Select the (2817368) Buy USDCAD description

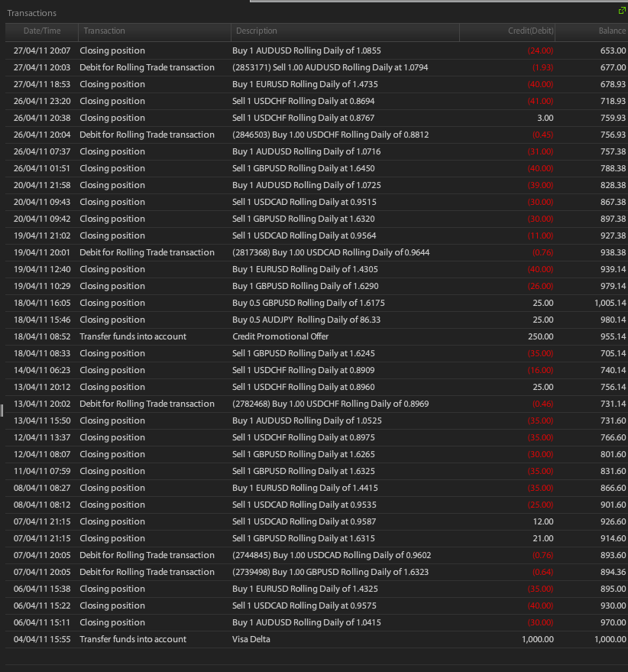[331, 252]
